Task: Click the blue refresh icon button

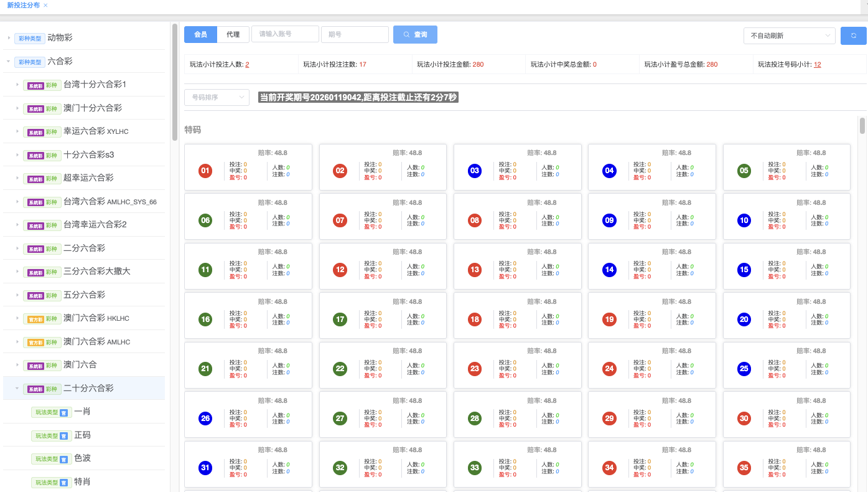Action: (x=853, y=35)
